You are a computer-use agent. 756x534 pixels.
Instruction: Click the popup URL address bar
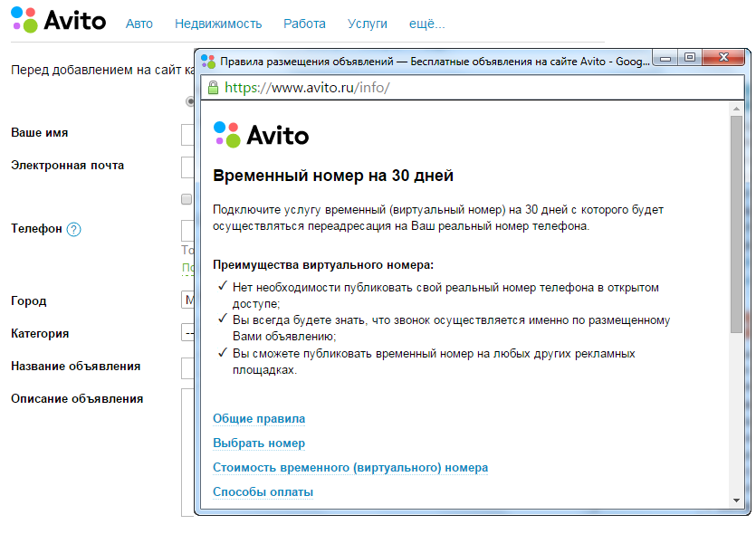coord(473,88)
